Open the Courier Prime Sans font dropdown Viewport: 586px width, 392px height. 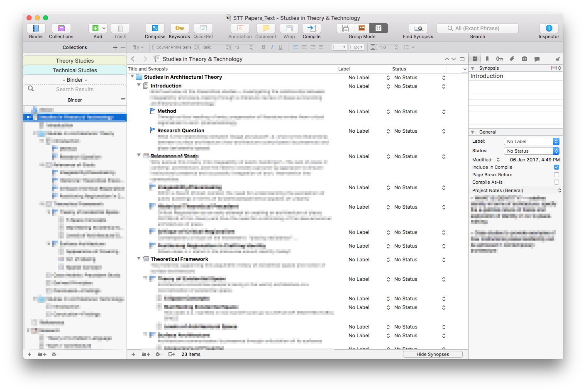(175, 47)
